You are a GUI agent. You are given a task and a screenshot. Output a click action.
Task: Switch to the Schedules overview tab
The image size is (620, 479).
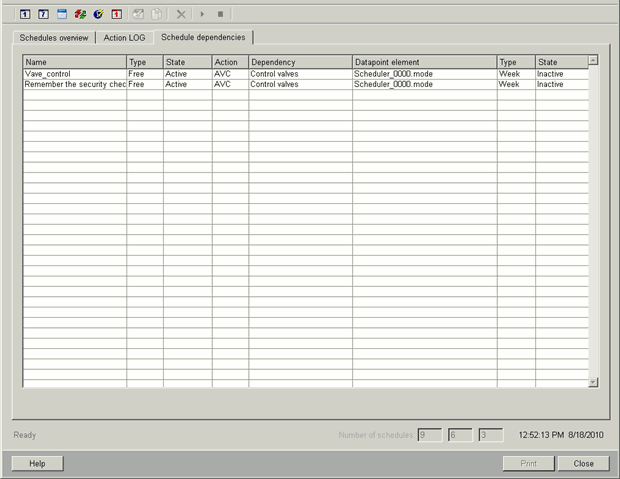coord(54,38)
